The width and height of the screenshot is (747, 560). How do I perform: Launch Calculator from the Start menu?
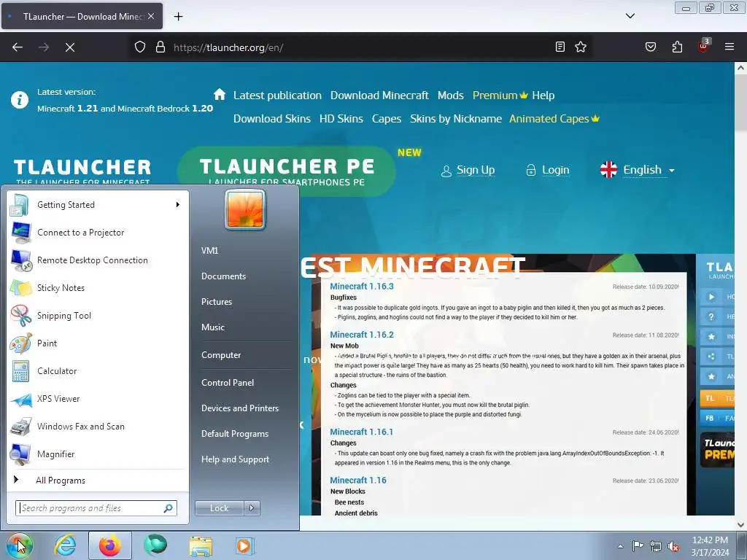tap(98, 371)
